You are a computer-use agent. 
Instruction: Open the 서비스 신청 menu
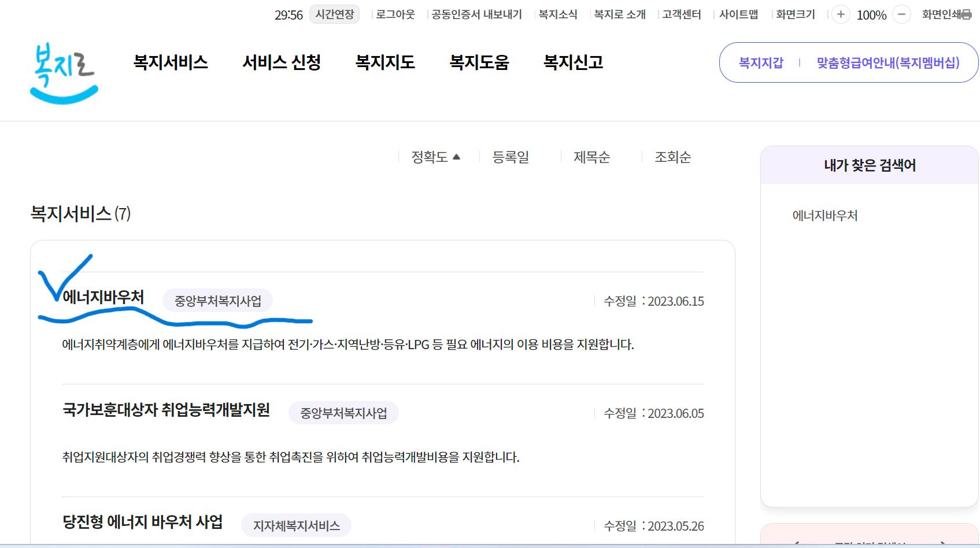(282, 62)
